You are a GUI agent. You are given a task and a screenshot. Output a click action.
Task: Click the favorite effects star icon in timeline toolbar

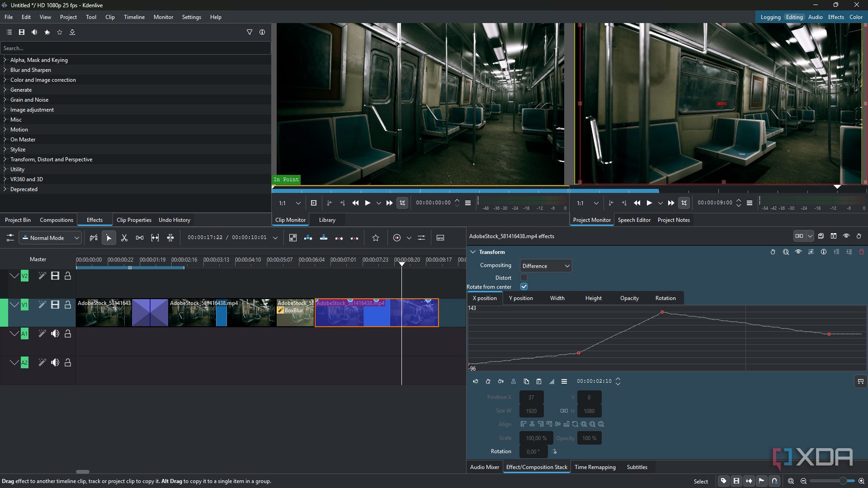tap(376, 238)
